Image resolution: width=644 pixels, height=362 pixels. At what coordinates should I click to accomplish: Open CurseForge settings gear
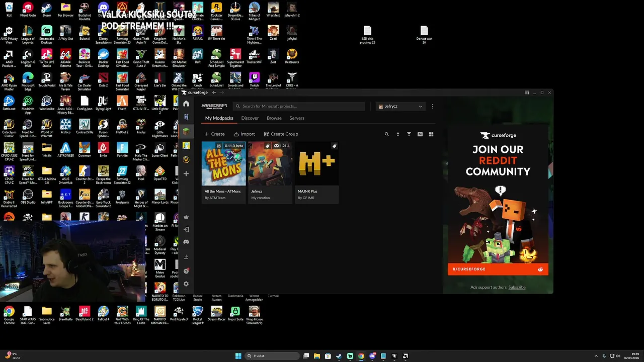click(x=186, y=284)
